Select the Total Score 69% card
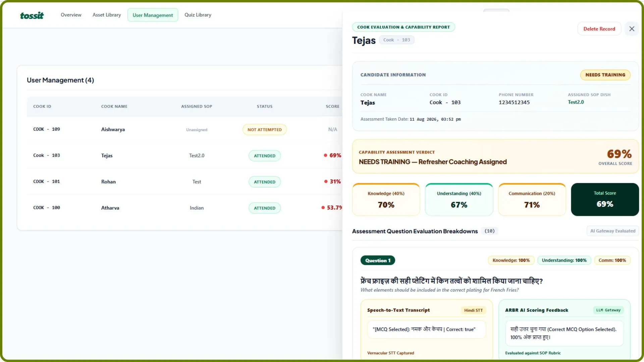 tap(605, 199)
